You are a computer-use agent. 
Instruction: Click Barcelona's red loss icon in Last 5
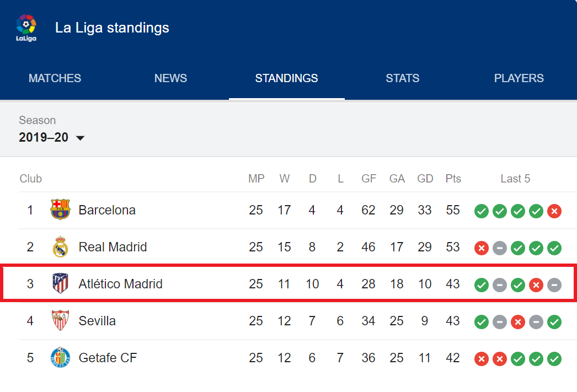point(554,211)
